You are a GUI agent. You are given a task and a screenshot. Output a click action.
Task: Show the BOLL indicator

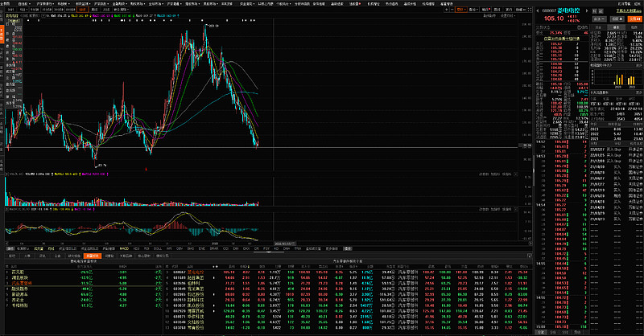[155, 248]
